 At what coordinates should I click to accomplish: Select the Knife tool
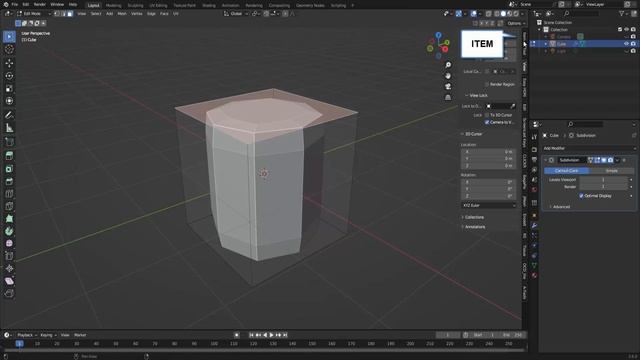9,206
